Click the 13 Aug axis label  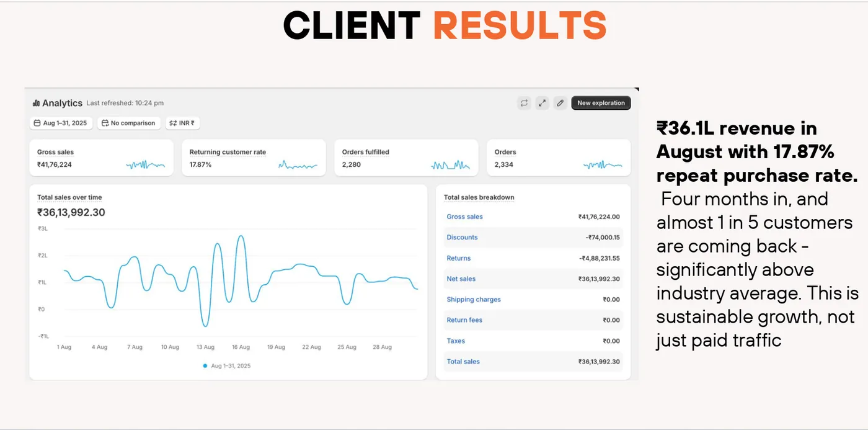(205, 347)
